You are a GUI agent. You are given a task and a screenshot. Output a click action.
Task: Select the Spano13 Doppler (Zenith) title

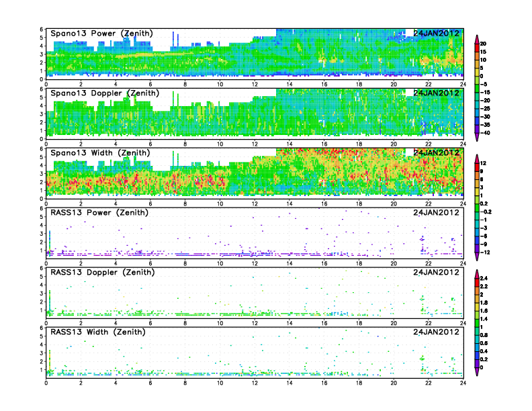point(104,93)
